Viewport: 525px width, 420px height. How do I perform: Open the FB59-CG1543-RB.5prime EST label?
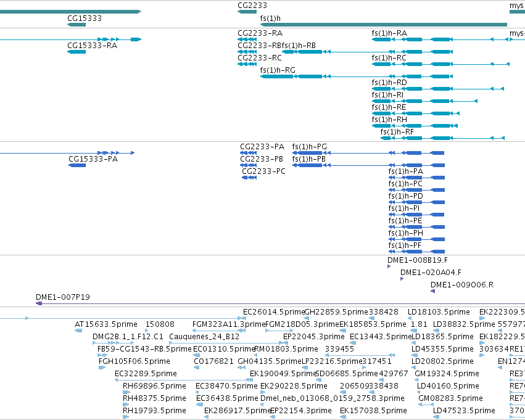[x=144, y=349]
